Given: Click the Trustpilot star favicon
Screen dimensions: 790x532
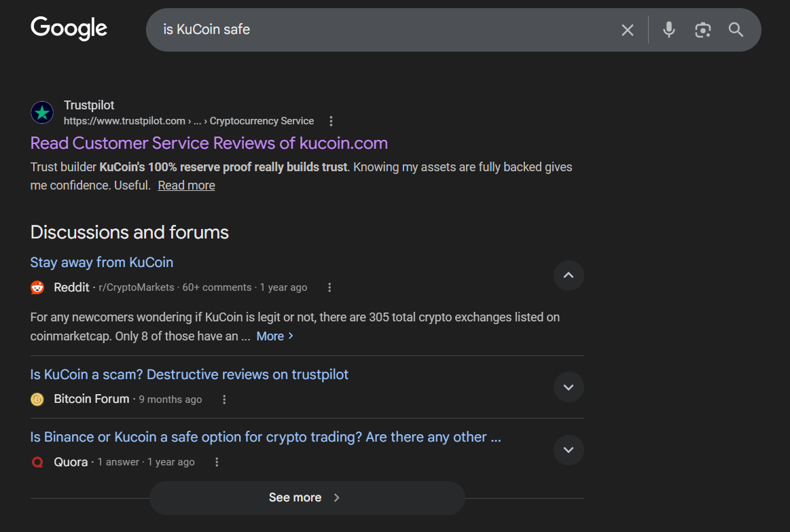Looking at the screenshot, I should click(42, 112).
